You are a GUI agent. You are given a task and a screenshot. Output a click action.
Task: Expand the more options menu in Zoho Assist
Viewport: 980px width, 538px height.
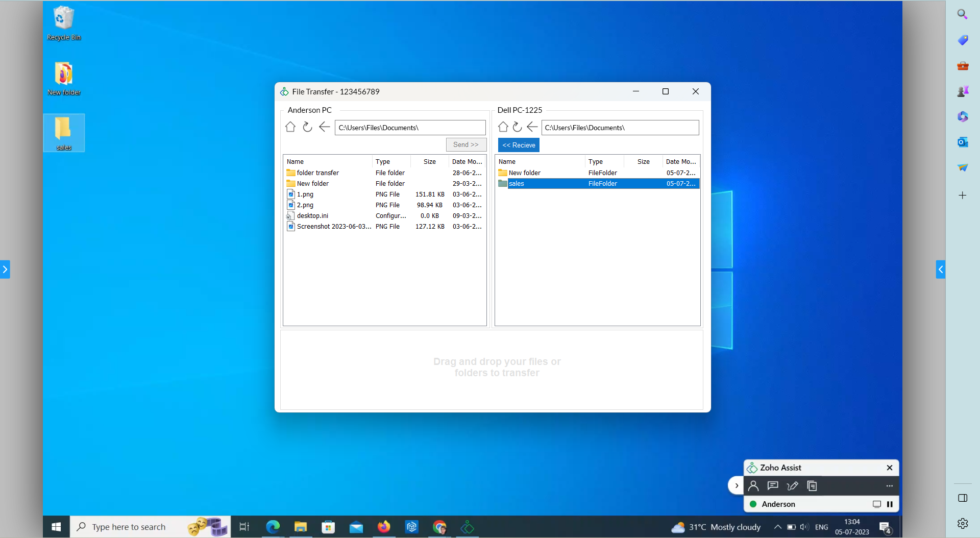pos(890,485)
